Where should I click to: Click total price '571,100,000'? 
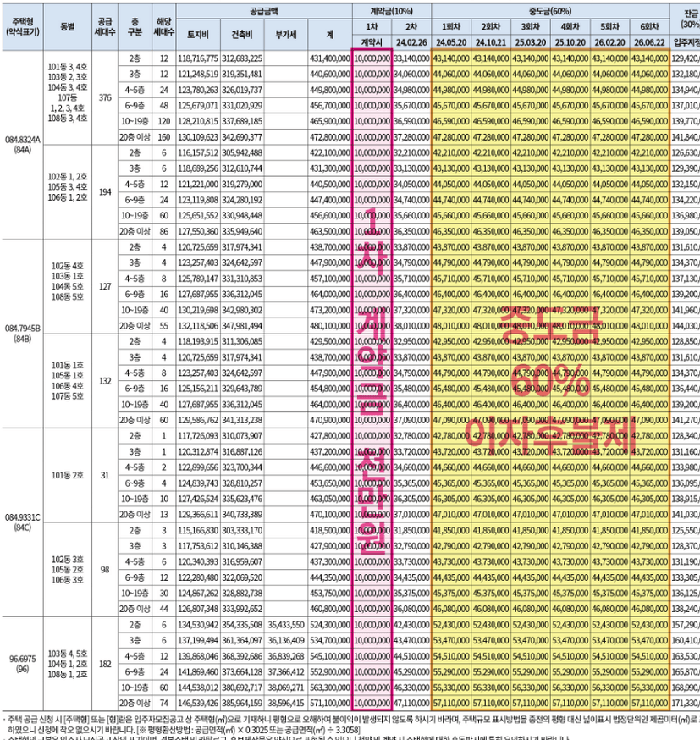pyautogui.click(x=330, y=704)
